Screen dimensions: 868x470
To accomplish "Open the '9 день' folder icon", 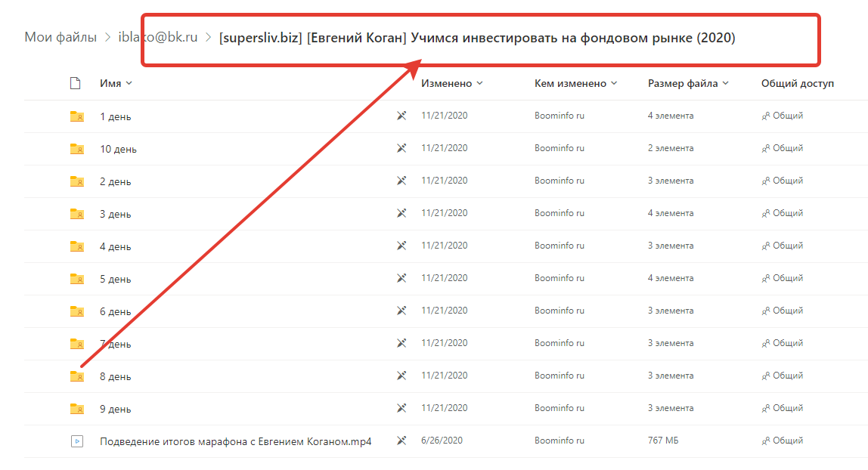I will pos(77,409).
